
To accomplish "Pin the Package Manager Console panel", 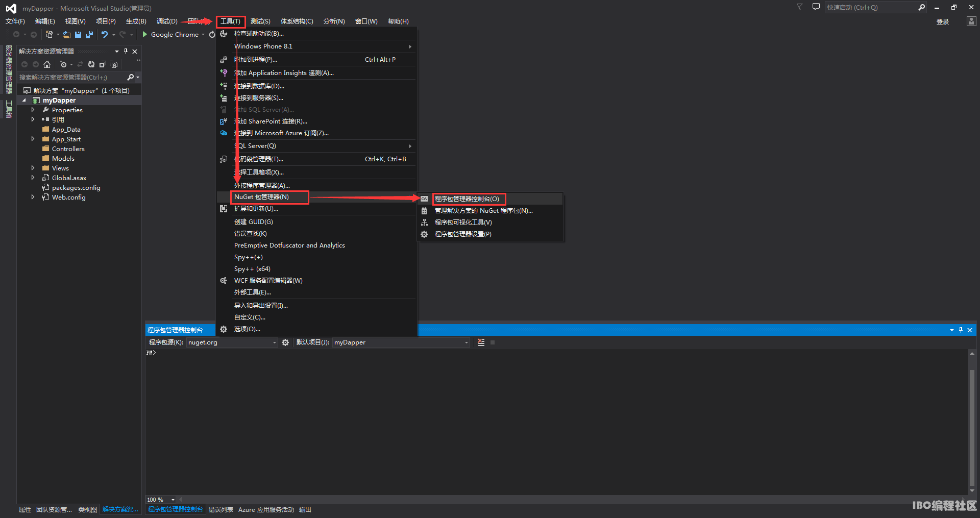I will tap(961, 330).
